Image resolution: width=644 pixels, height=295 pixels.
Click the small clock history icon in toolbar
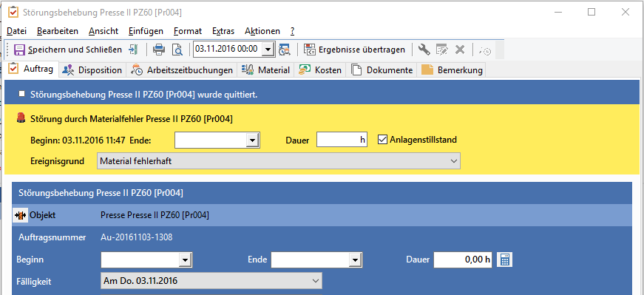(x=484, y=50)
